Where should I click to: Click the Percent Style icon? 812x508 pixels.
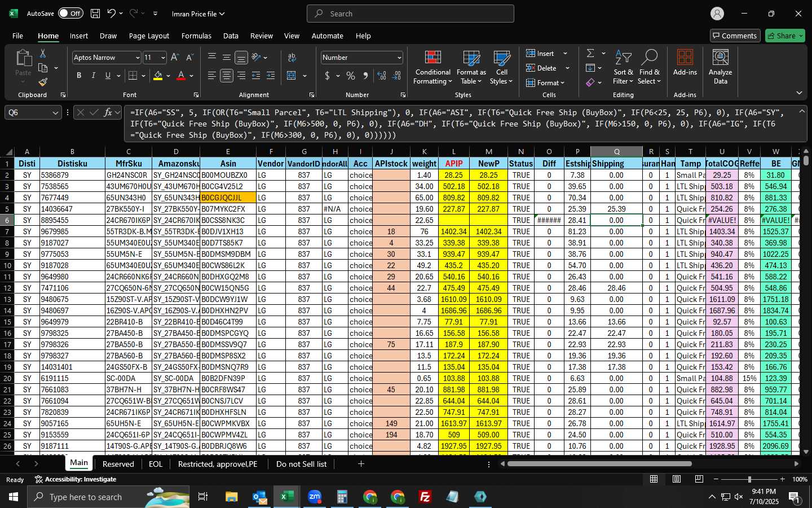coord(351,76)
